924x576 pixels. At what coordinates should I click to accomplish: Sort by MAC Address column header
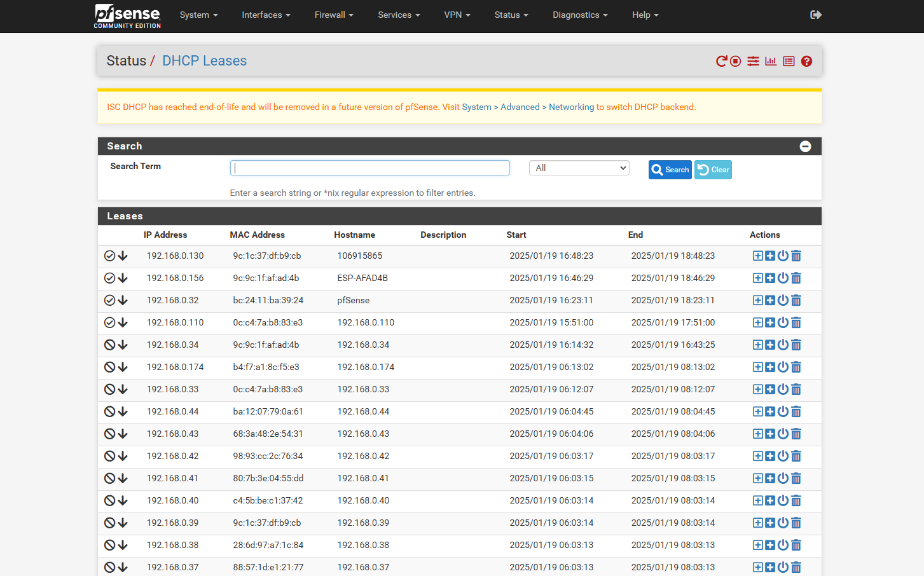[x=258, y=235]
